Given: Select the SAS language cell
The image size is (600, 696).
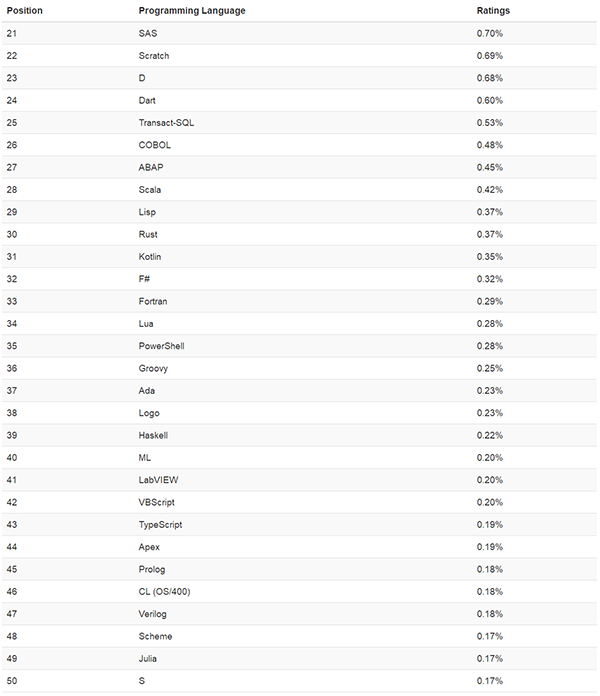Looking at the screenshot, I should tap(148, 33).
